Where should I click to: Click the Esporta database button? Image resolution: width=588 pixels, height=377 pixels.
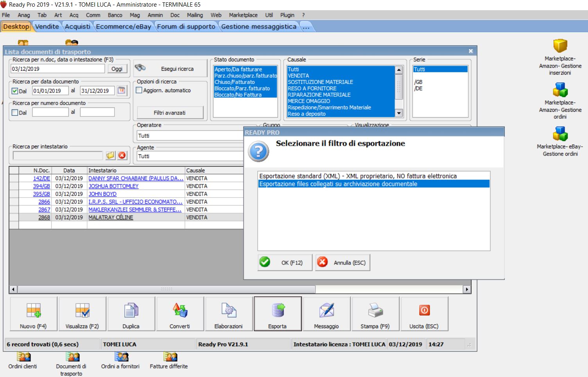278,314
